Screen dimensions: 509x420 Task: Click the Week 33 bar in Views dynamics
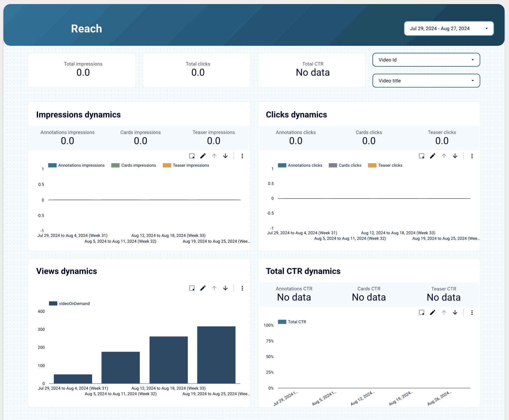168,360
